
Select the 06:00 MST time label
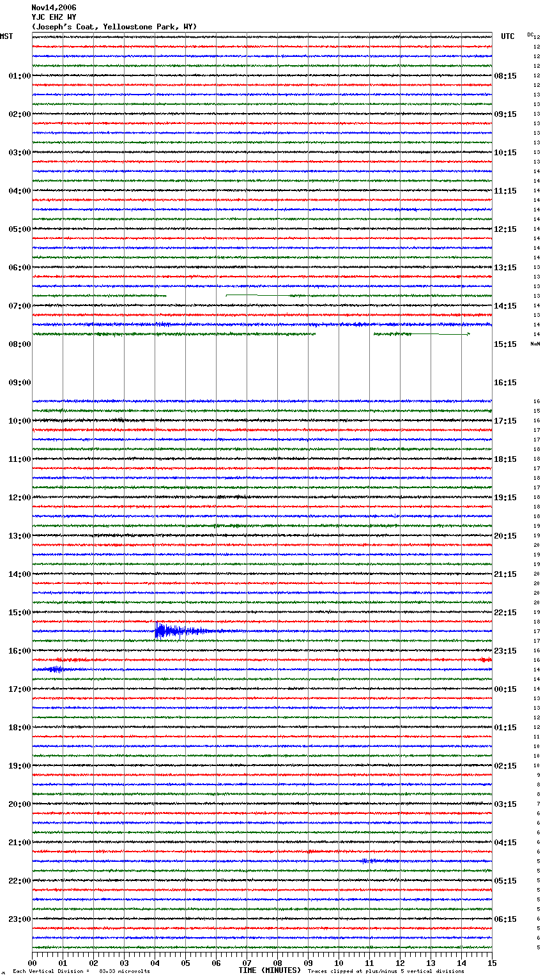(x=20, y=268)
